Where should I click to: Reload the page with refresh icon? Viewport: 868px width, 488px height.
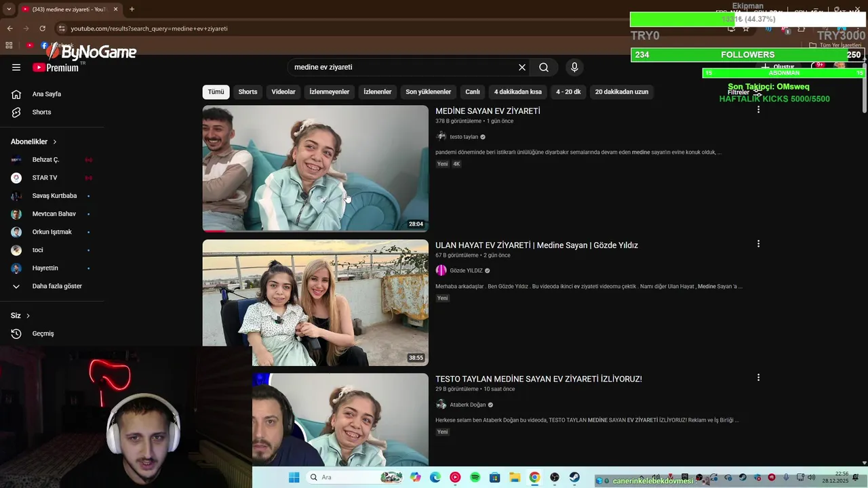click(x=42, y=28)
